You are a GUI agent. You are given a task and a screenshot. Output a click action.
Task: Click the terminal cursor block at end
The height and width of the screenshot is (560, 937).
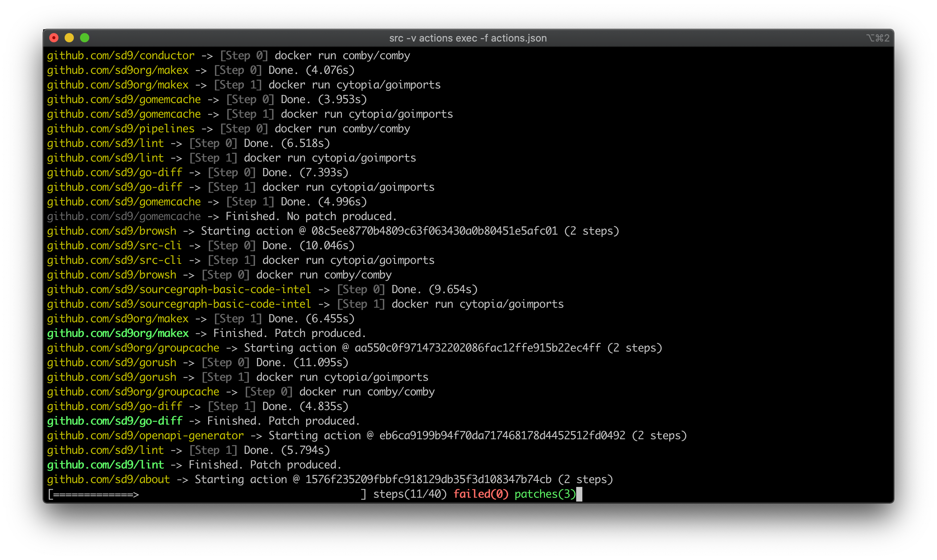click(x=579, y=494)
